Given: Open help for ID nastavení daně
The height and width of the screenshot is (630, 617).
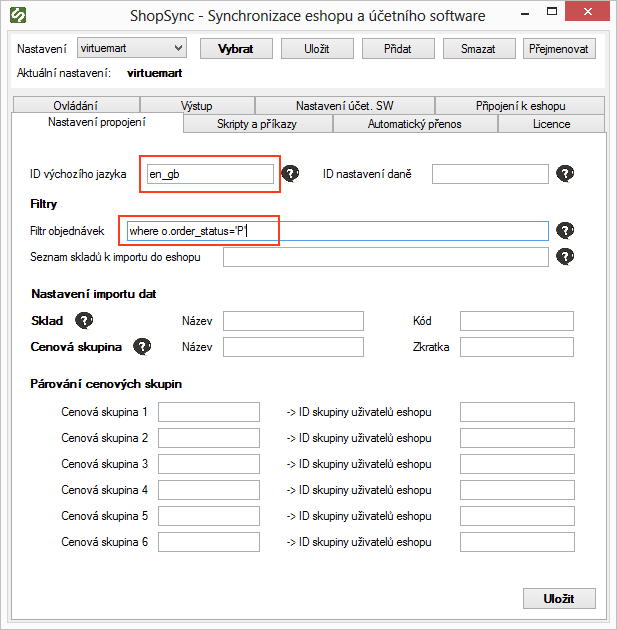Looking at the screenshot, I should 565,174.
